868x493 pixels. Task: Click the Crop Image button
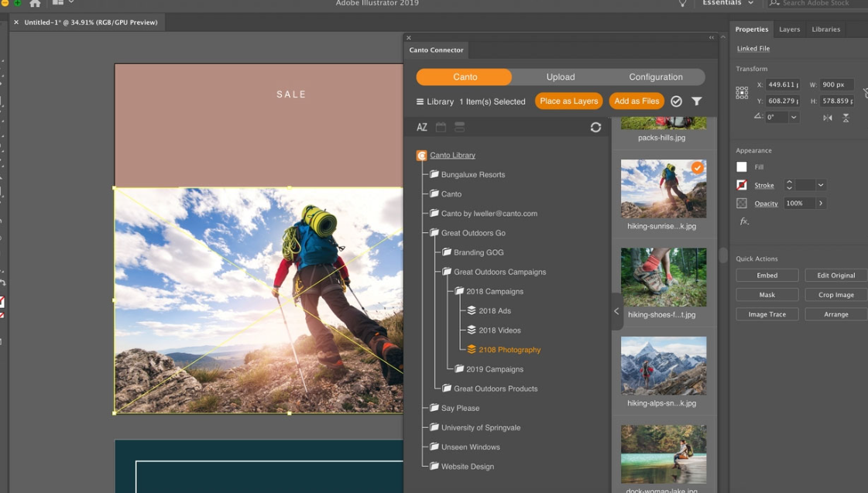pos(836,295)
